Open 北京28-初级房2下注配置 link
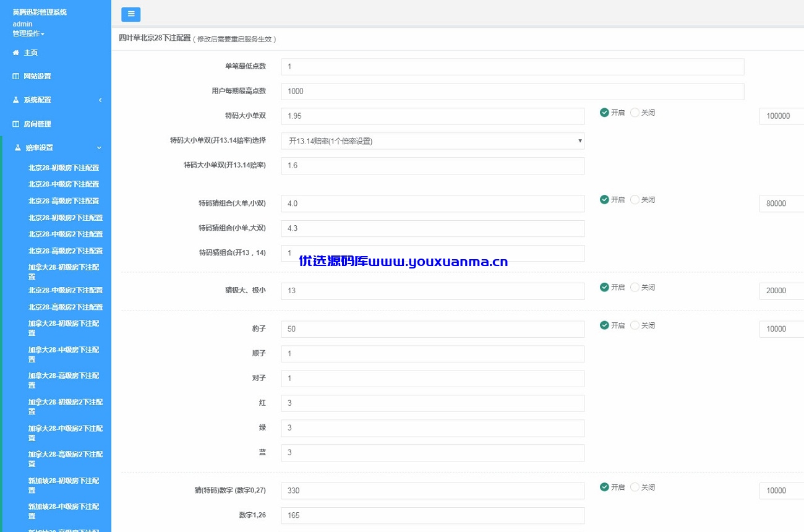Viewport: 804px width, 532px height. click(x=66, y=218)
